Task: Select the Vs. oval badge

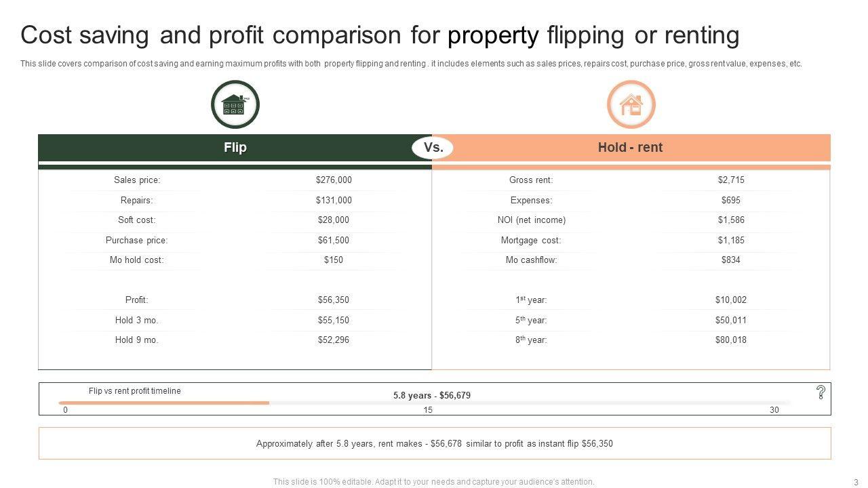Action: pyautogui.click(x=433, y=148)
